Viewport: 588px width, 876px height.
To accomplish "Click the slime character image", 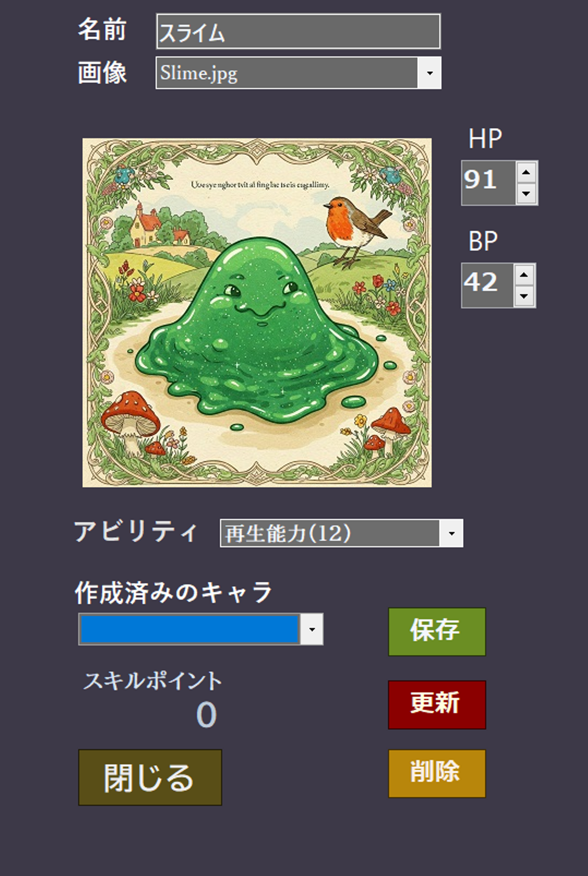I will pyautogui.click(x=257, y=312).
